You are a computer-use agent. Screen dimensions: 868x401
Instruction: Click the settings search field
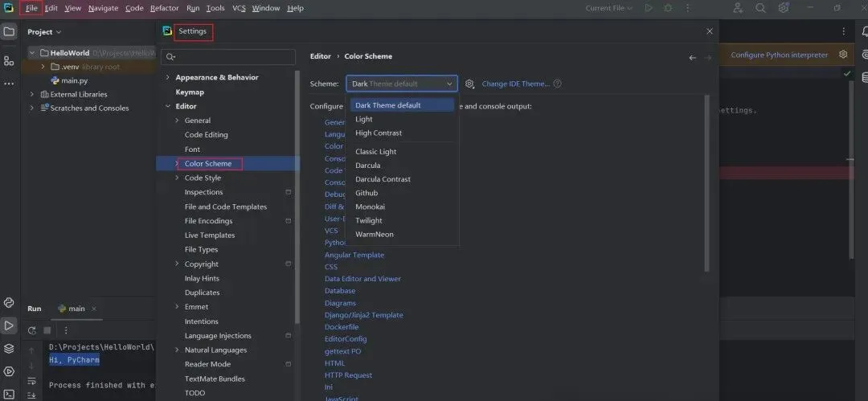[229, 57]
